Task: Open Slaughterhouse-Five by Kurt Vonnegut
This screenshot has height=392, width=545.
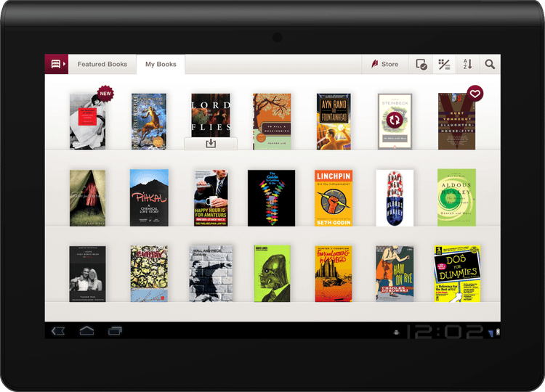Action: (456, 121)
